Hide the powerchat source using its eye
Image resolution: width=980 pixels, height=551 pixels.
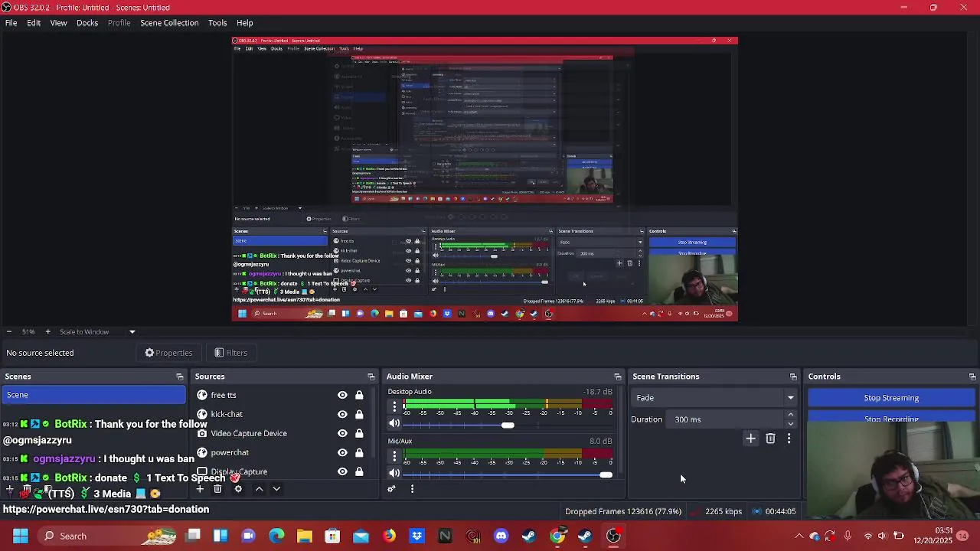(342, 452)
